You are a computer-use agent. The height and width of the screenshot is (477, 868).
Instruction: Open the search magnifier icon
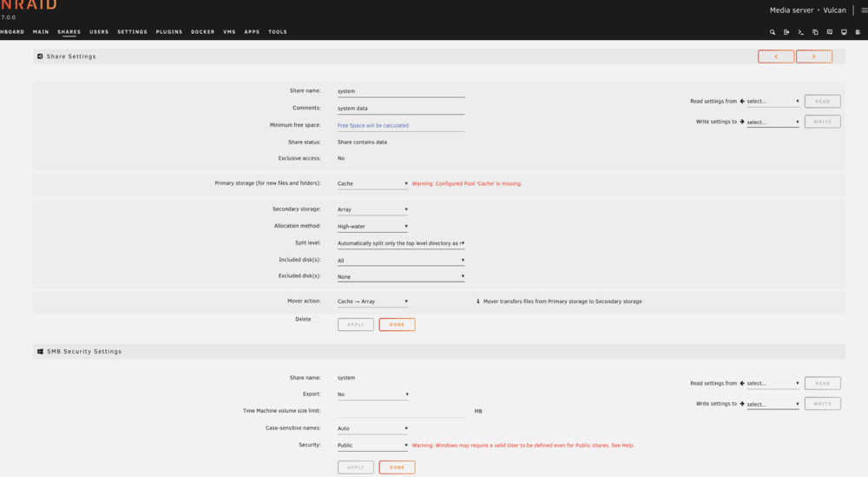tap(773, 32)
